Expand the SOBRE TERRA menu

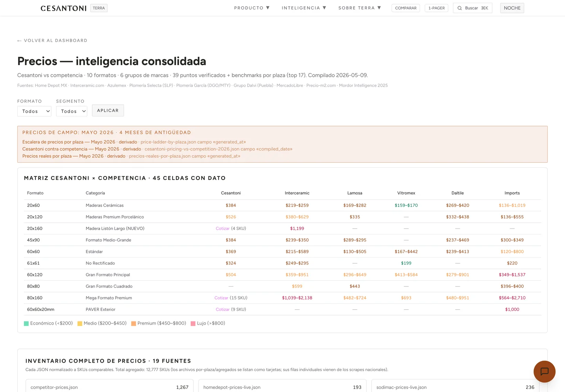point(360,8)
